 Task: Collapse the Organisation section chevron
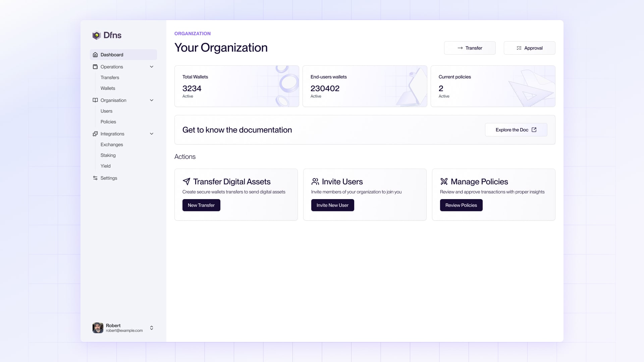point(152,100)
